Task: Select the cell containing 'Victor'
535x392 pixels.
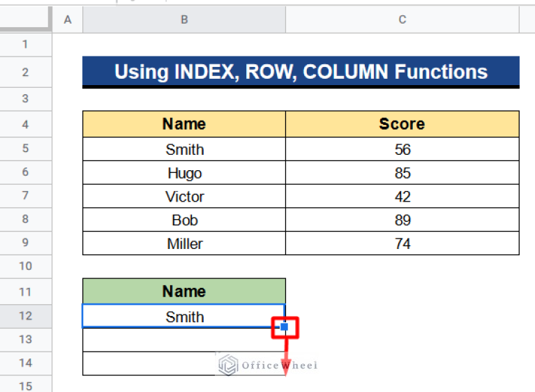Action: tap(184, 197)
